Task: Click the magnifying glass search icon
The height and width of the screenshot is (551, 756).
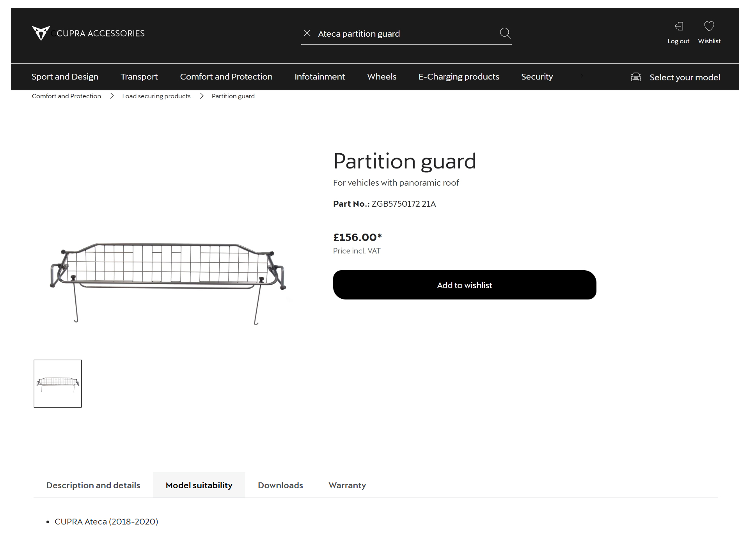Action: pos(505,33)
